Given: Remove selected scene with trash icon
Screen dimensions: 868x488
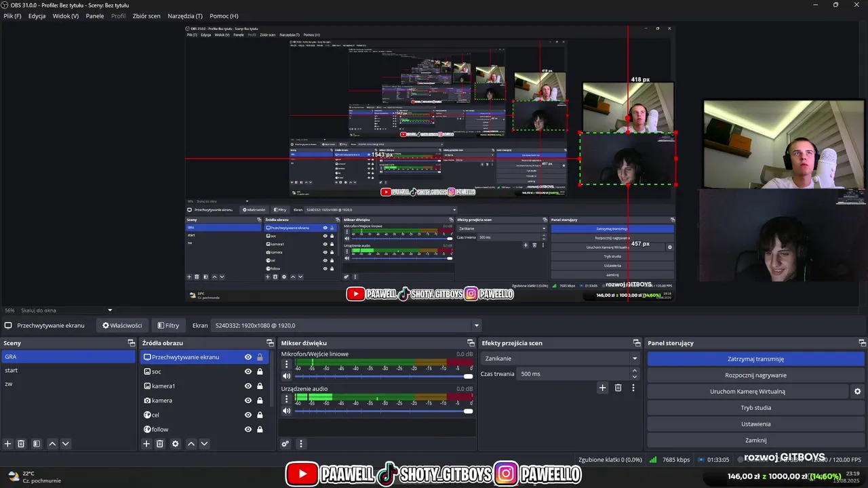Looking at the screenshot, I should point(21,444).
